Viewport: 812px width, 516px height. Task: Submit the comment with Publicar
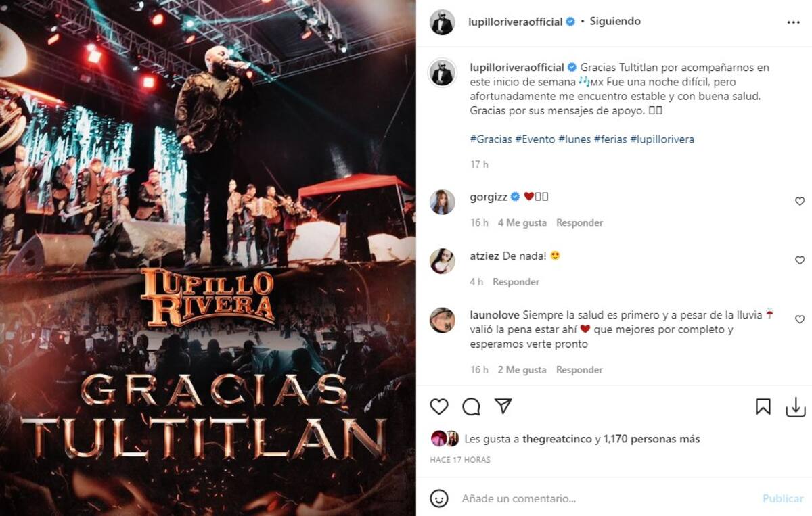pyautogui.click(x=783, y=498)
